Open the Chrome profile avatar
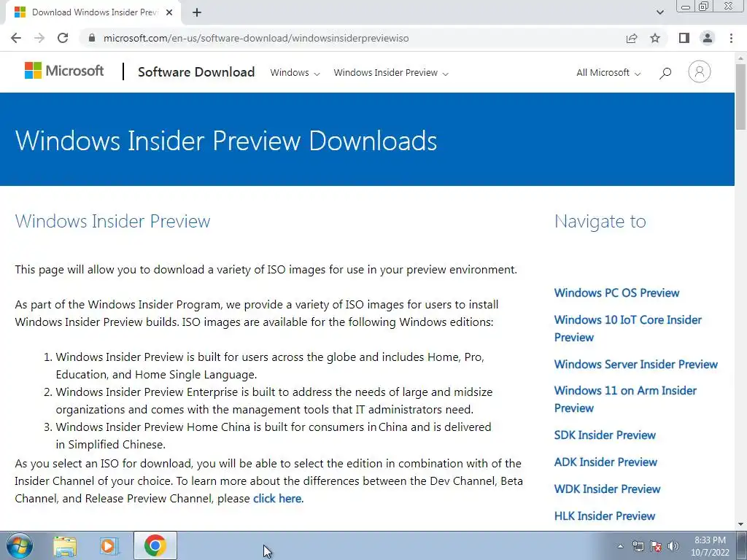The width and height of the screenshot is (747, 560). tap(708, 38)
